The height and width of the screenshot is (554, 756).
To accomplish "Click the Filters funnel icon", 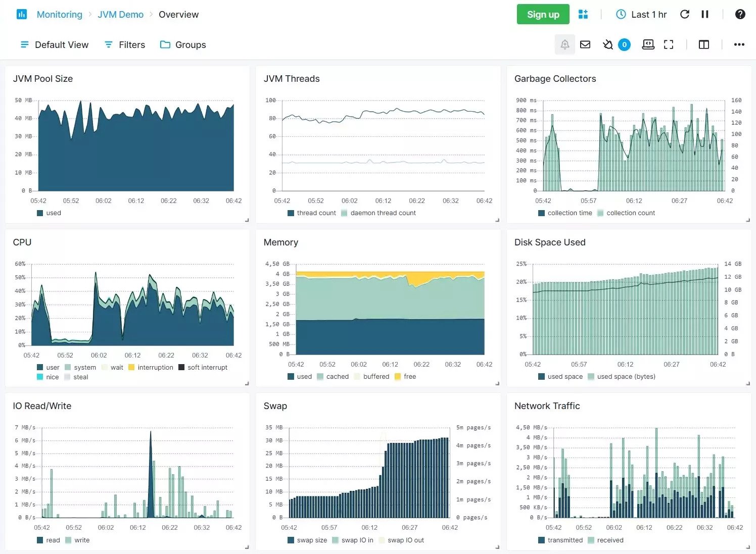I will point(108,44).
